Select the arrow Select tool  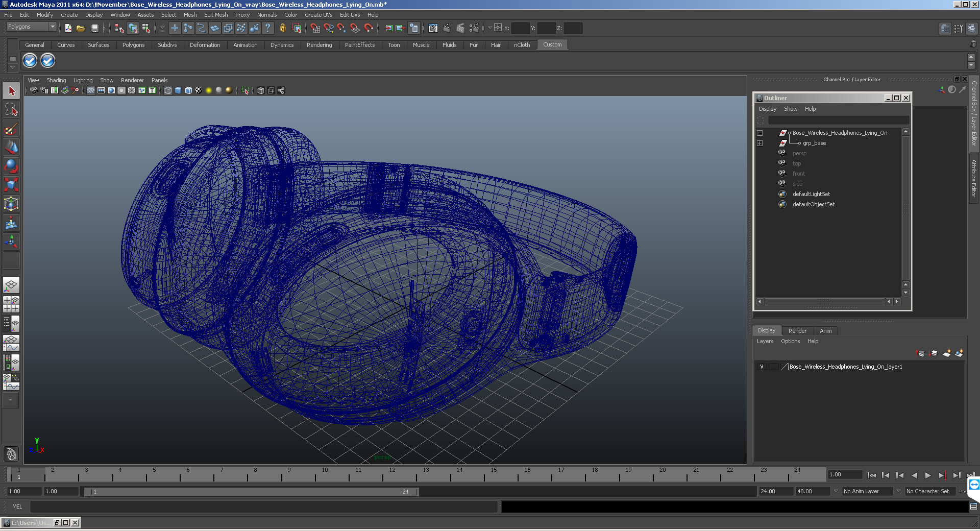click(11, 91)
